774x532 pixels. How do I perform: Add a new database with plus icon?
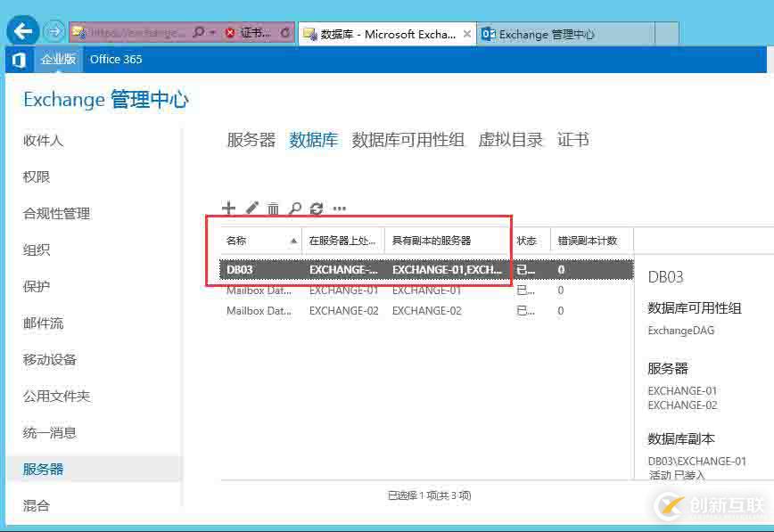click(x=228, y=209)
